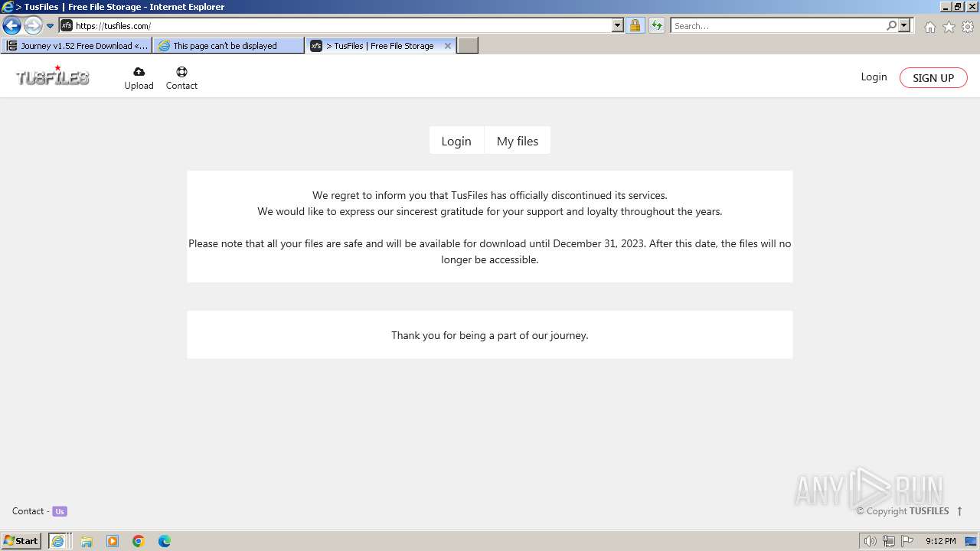Refresh the page with refresh icon

click(x=657, y=25)
